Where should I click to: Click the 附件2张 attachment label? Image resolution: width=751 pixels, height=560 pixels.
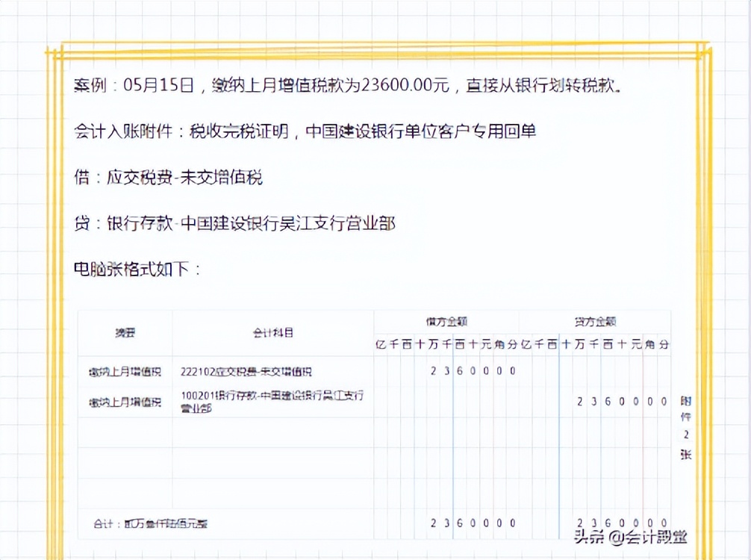(x=684, y=426)
